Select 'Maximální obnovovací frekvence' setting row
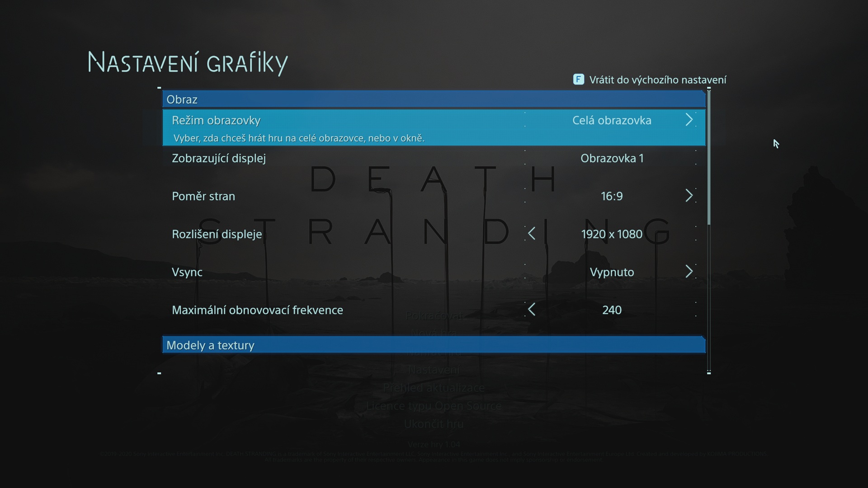 [x=434, y=310]
